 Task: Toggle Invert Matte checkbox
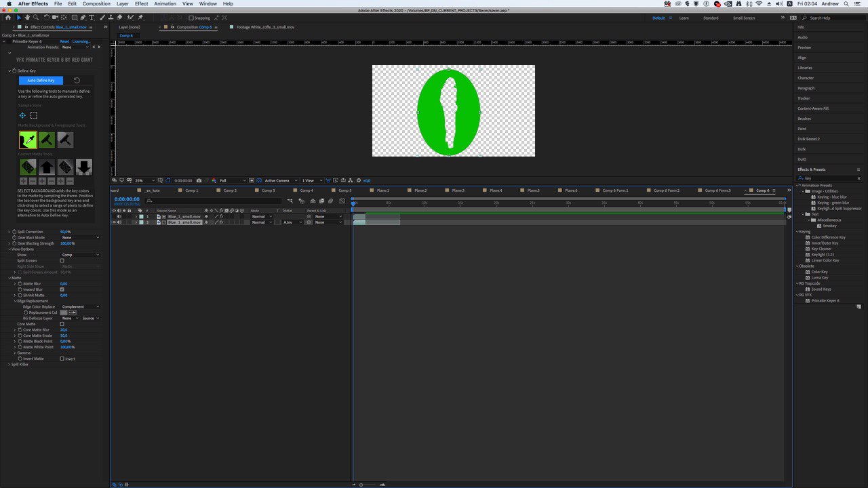click(x=62, y=359)
